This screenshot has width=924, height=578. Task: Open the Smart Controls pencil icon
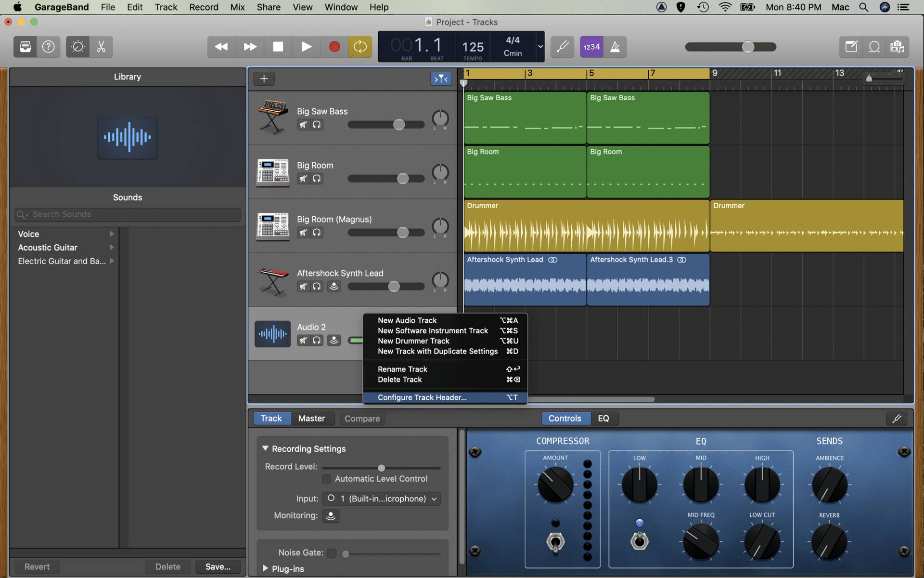[897, 418]
